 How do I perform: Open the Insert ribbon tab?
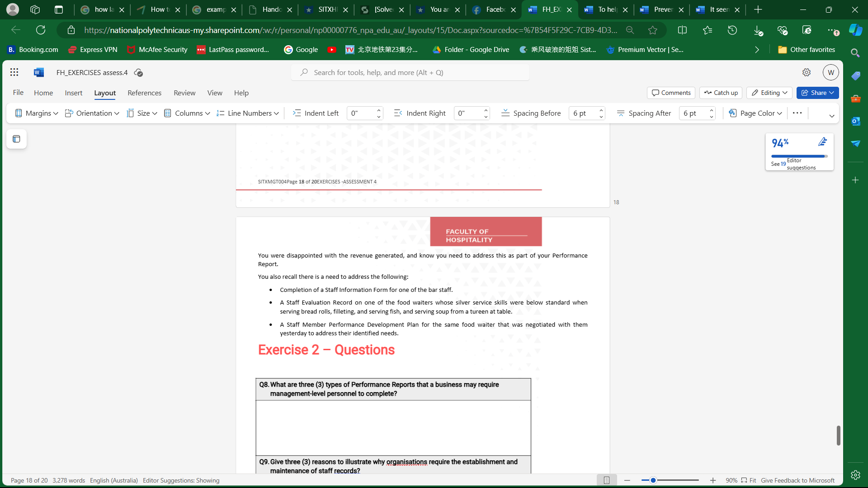tap(74, 93)
